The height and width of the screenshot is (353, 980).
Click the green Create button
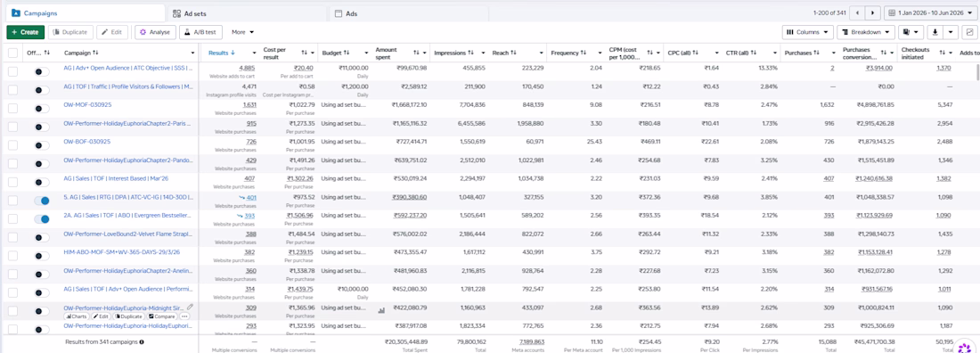[26, 32]
